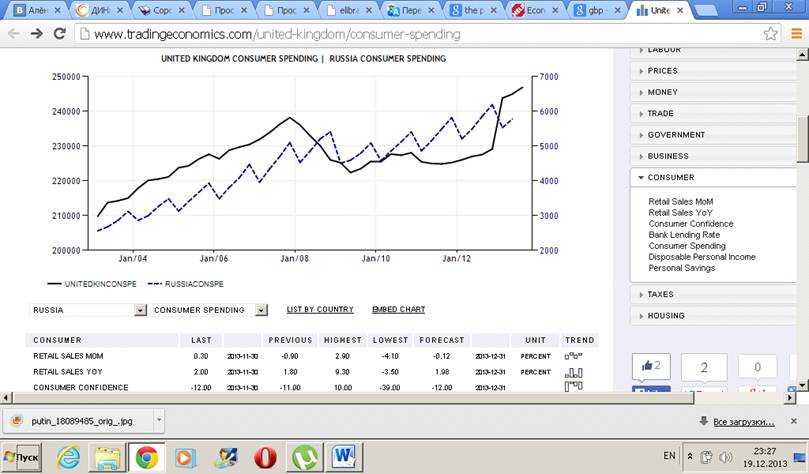Expand the HOUSING category in sidebar
Screen dimensions: 809x474
click(665, 316)
